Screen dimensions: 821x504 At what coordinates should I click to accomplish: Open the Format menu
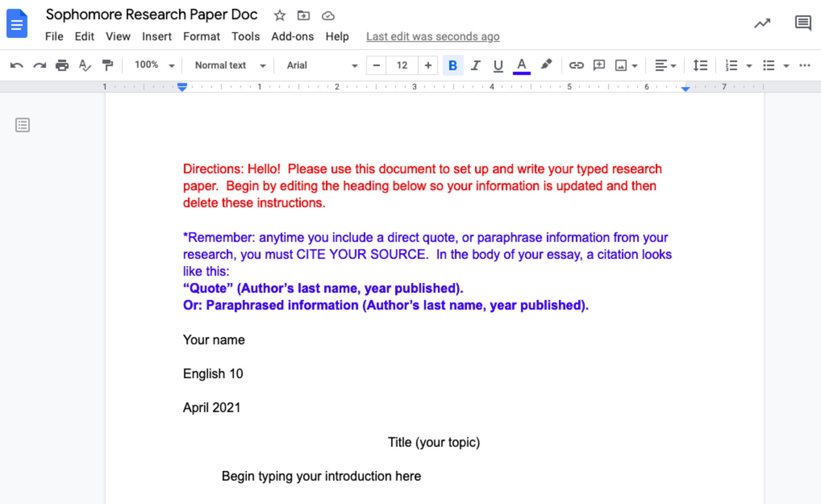click(x=201, y=36)
